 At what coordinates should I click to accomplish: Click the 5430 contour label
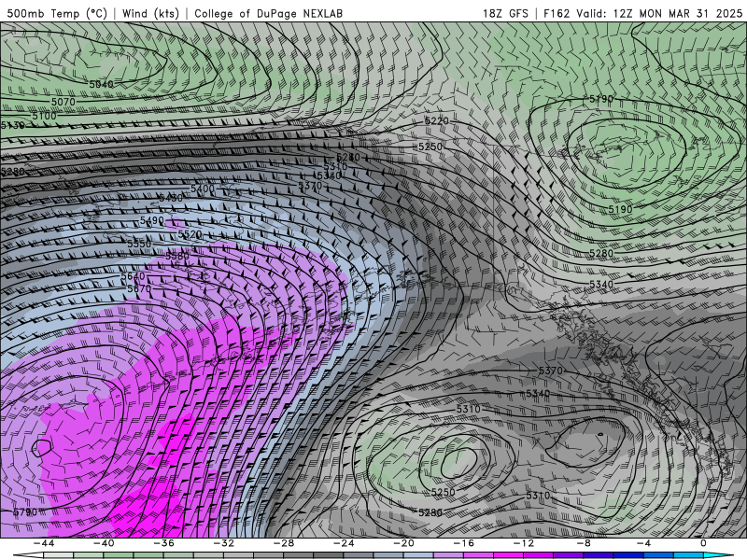click(171, 197)
